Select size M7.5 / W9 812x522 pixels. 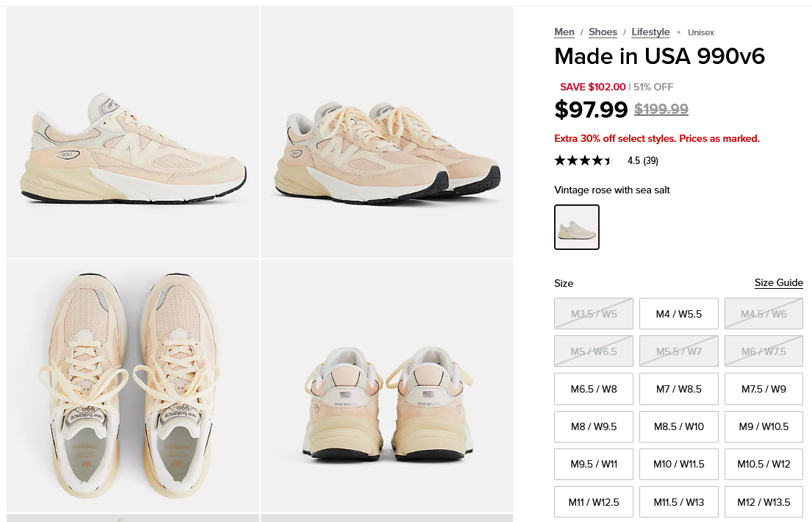coord(764,389)
